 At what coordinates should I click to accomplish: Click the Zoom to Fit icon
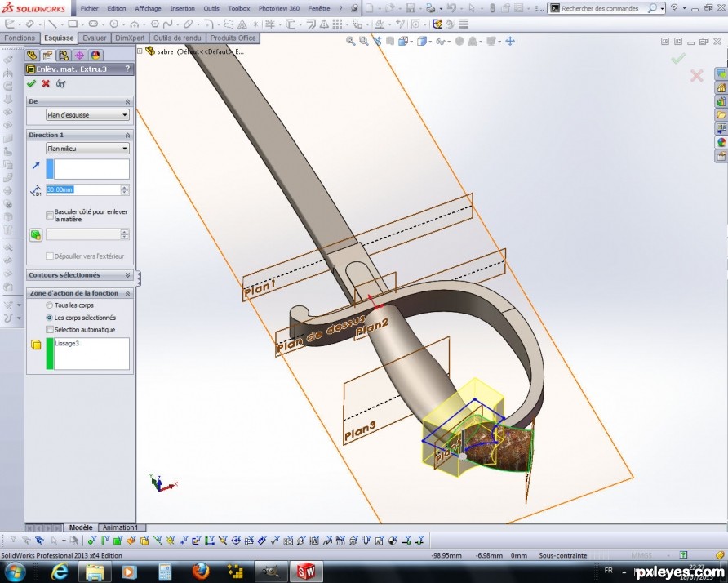(x=351, y=42)
